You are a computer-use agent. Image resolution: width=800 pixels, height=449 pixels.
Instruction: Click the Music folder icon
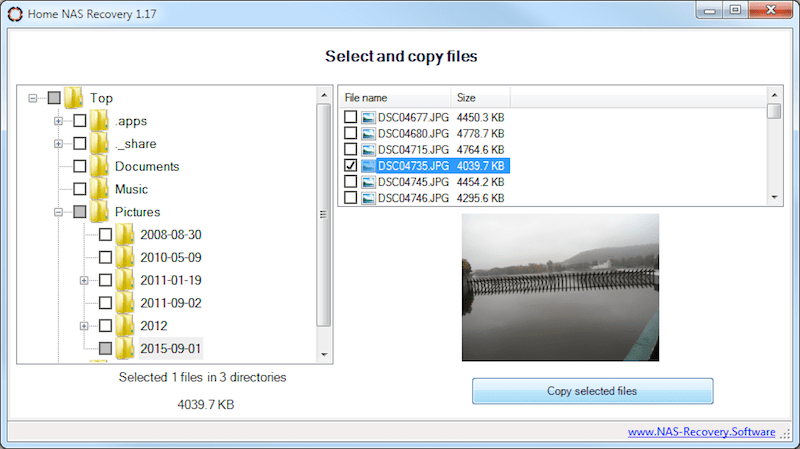coord(99,189)
